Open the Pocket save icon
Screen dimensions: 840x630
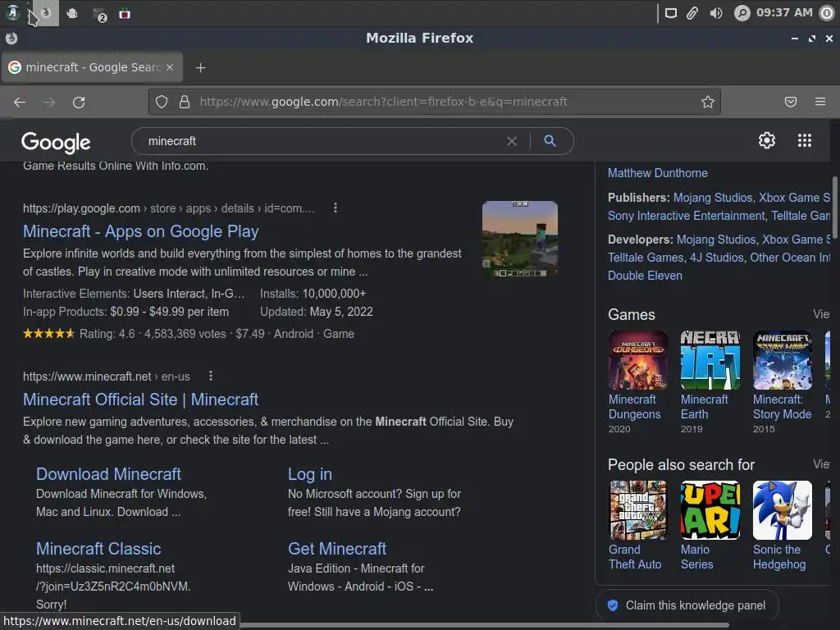pos(791,102)
